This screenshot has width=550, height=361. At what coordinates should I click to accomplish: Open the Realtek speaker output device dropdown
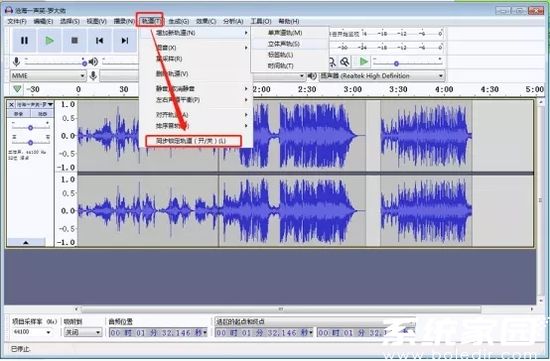(382, 75)
